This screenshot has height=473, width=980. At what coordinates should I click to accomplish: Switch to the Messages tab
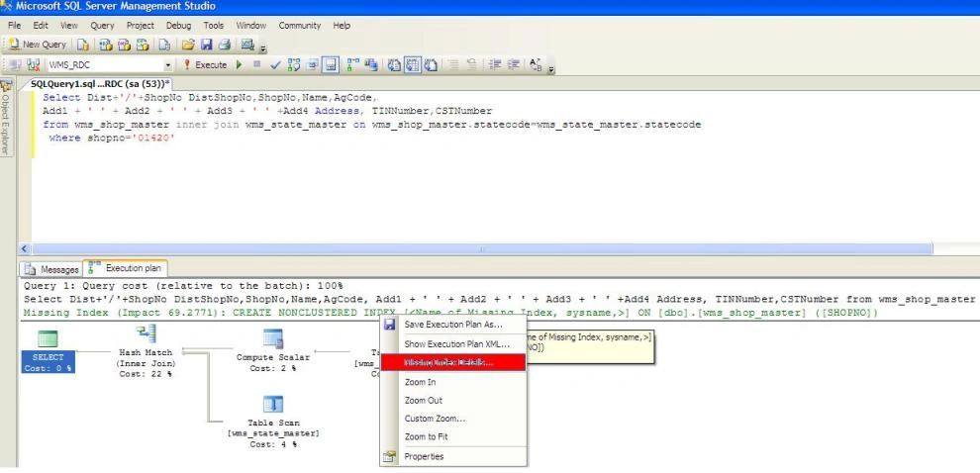(x=51, y=269)
